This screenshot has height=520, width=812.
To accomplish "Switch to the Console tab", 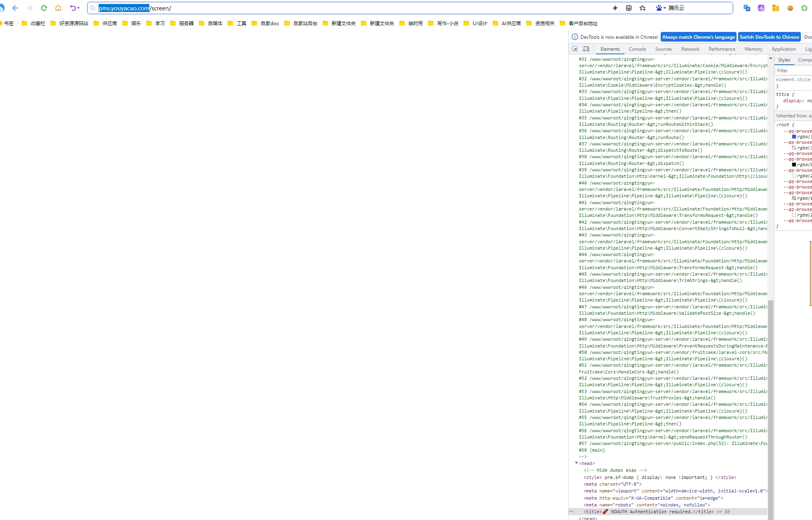I will 637,49.
